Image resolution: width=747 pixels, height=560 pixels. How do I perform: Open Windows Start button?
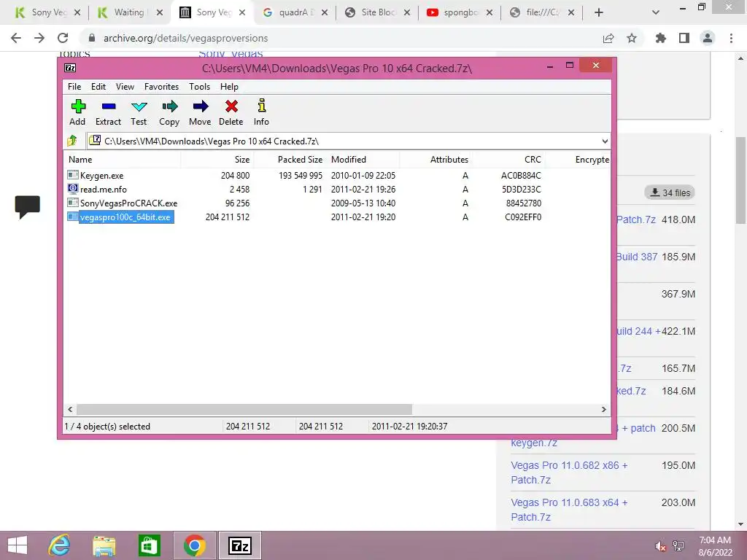pyautogui.click(x=18, y=545)
